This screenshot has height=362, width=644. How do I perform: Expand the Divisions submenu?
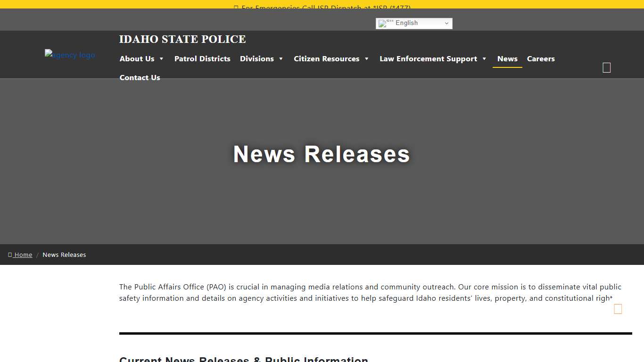point(261,58)
